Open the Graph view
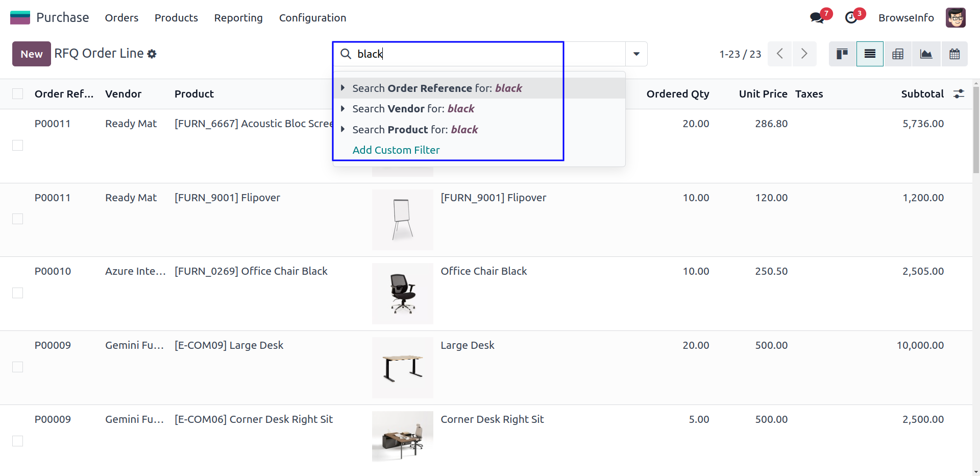 pyautogui.click(x=926, y=54)
